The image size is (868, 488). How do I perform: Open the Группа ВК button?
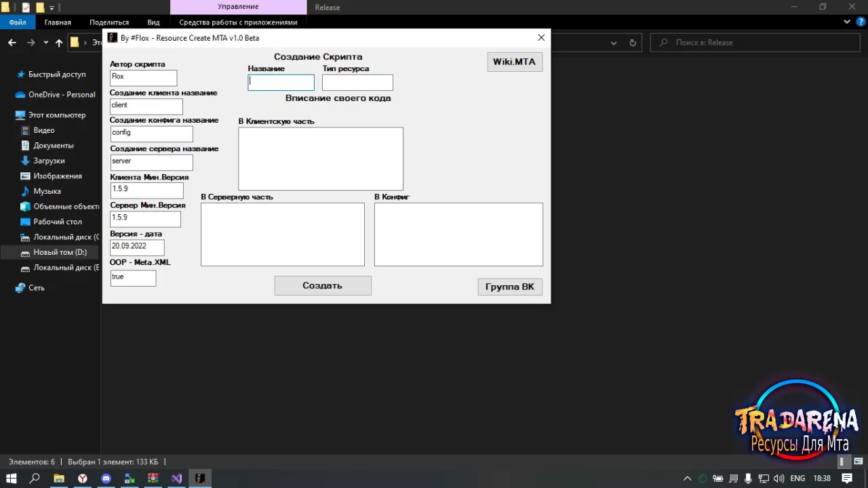(x=509, y=287)
